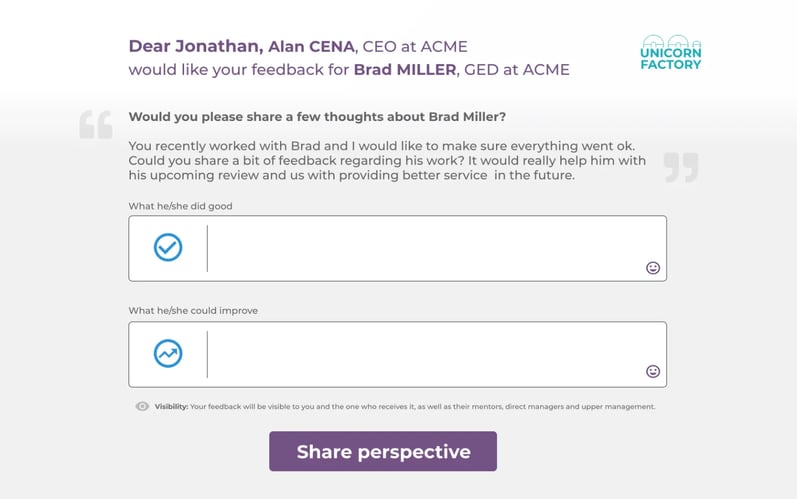Click the 'GED at ACME' title text

(x=517, y=70)
